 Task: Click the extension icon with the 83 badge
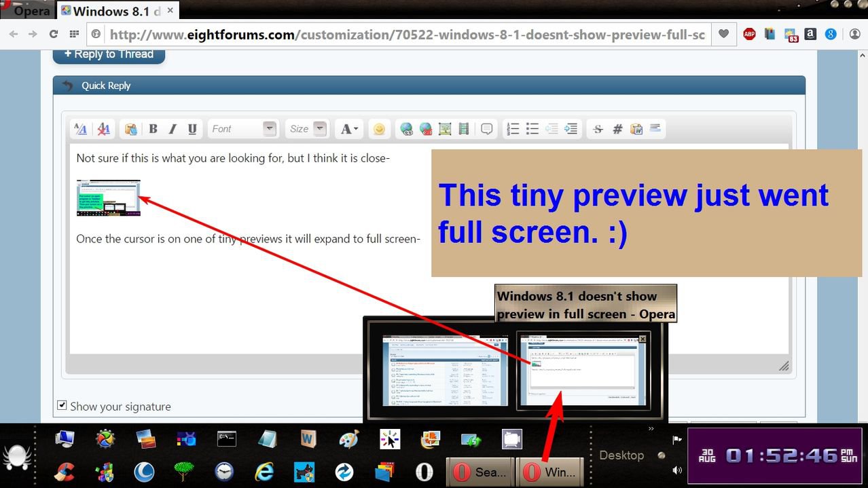pyautogui.click(x=791, y=35)
